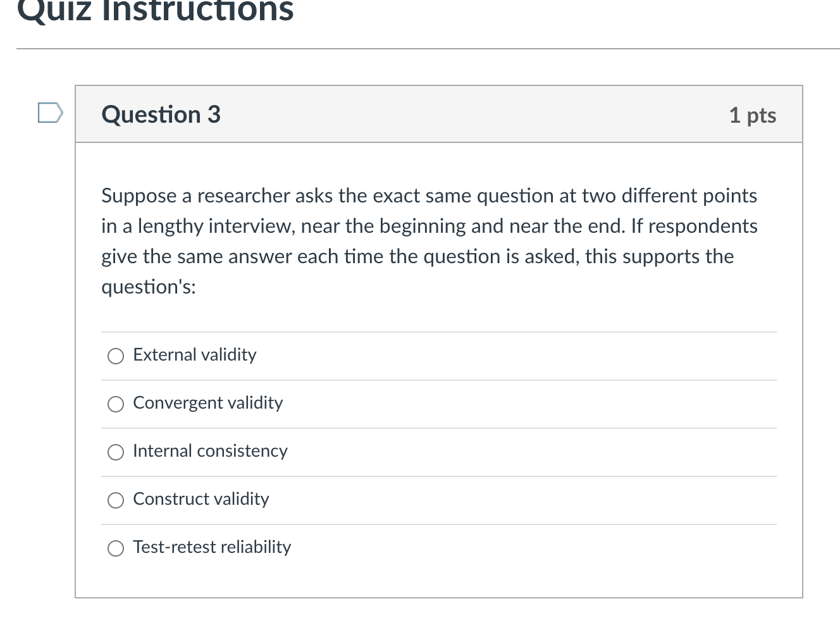Screen dimensions: 840x625
Task: Click the "Internal consistency" answer text
Action: pos(210,451)
